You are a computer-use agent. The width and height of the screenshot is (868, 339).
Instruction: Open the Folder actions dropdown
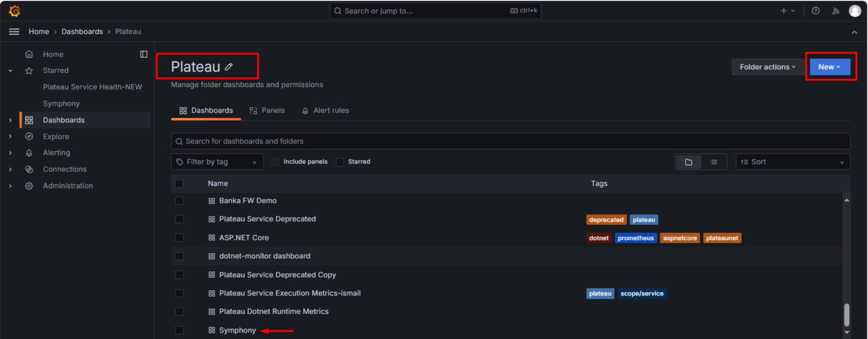tap(768, 67)
